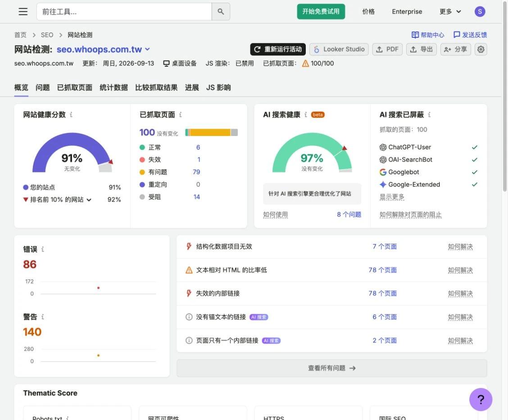Click info icon beside AI 搜索已屏蔽
Image resolution: width=508 pixels, height=420 pixels.
coord(429,115)
